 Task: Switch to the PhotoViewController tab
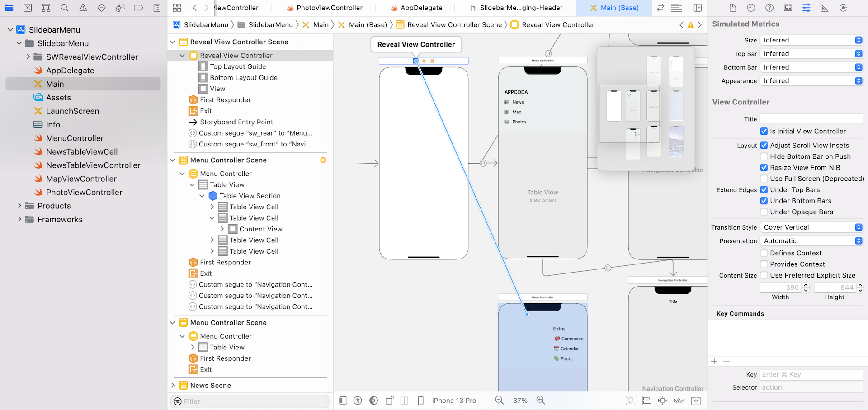point(329,8)
